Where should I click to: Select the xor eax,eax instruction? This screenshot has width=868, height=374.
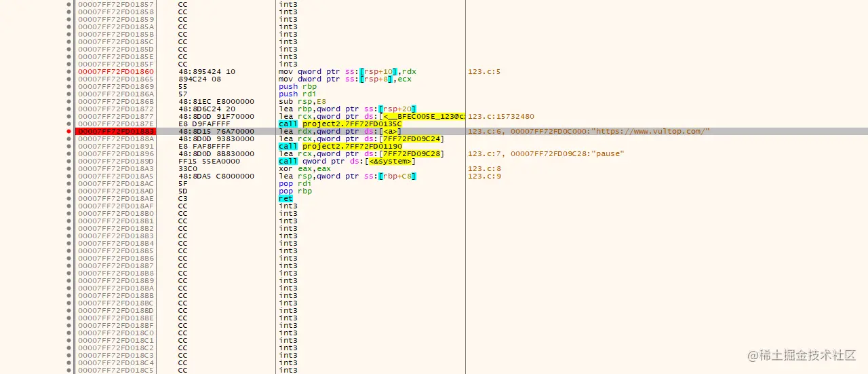pyautogui.click(x=305, y=168)
